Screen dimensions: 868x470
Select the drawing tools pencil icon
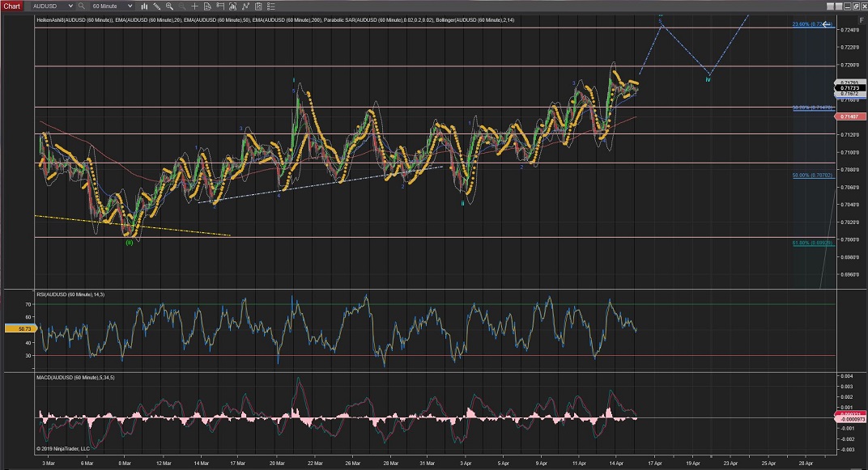point(157,6)
